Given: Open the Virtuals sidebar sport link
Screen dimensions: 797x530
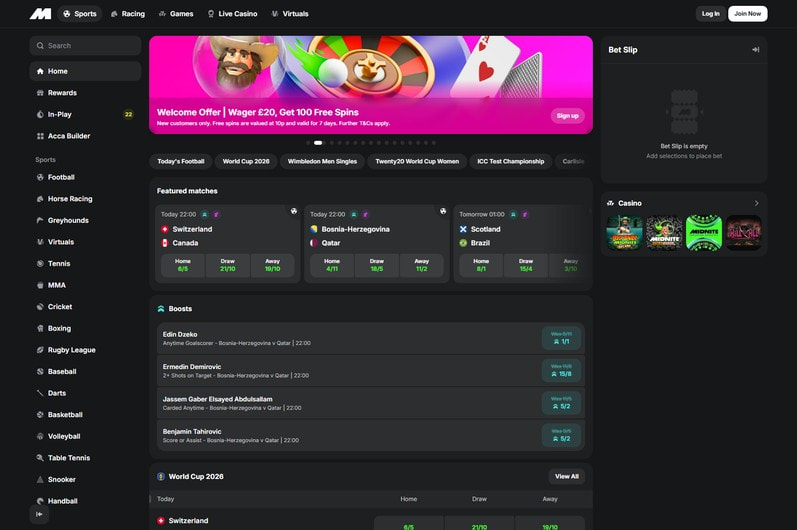Looking at the screenshot, I should pyautogui.click(x=85, y=242).
